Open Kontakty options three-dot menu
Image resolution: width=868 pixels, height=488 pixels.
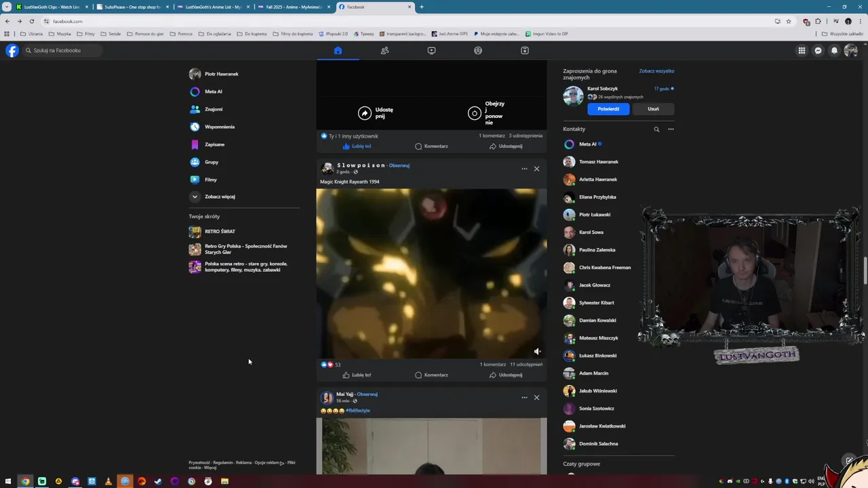pyautogui.click(x=671, y=129)
